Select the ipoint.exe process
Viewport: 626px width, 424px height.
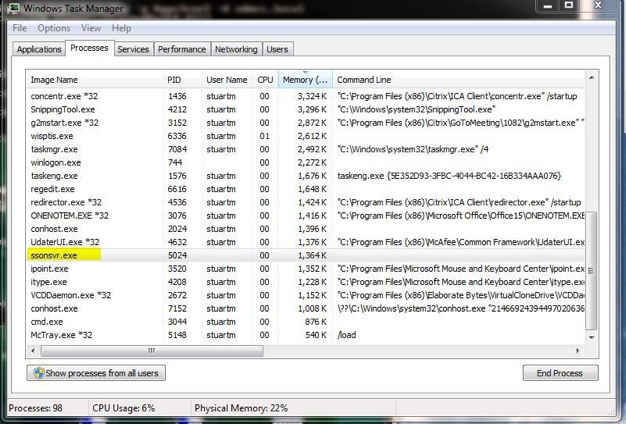point(305,269)
